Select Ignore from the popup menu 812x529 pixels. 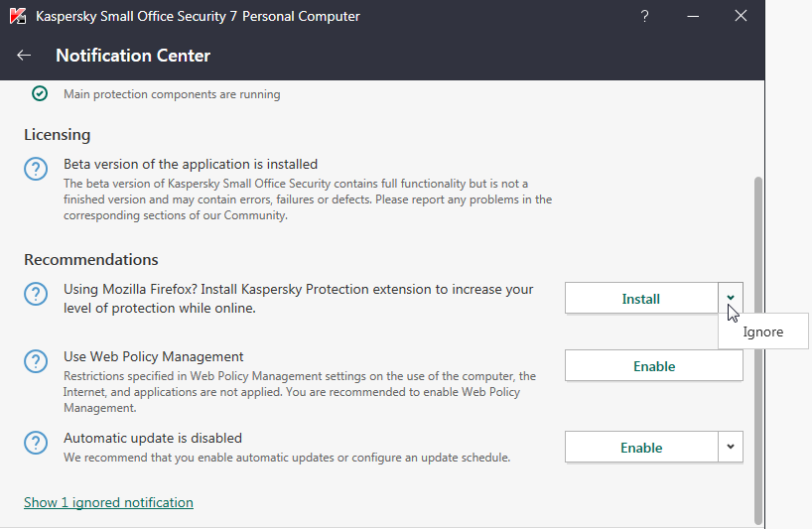(763, 332)
